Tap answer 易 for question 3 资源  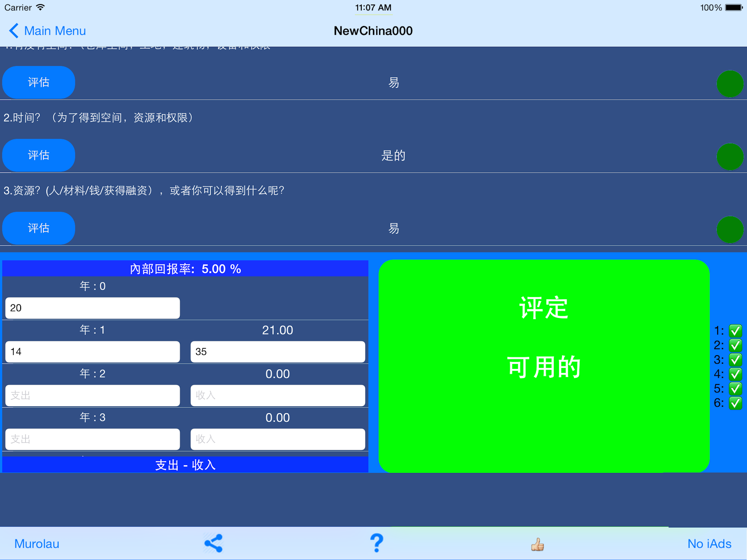[393, 228]
